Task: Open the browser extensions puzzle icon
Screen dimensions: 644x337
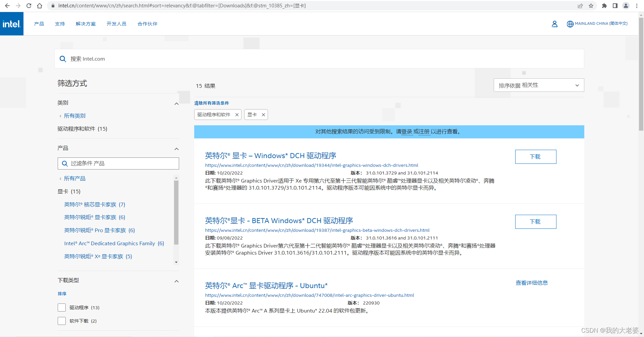Action: tap(604, 6)
